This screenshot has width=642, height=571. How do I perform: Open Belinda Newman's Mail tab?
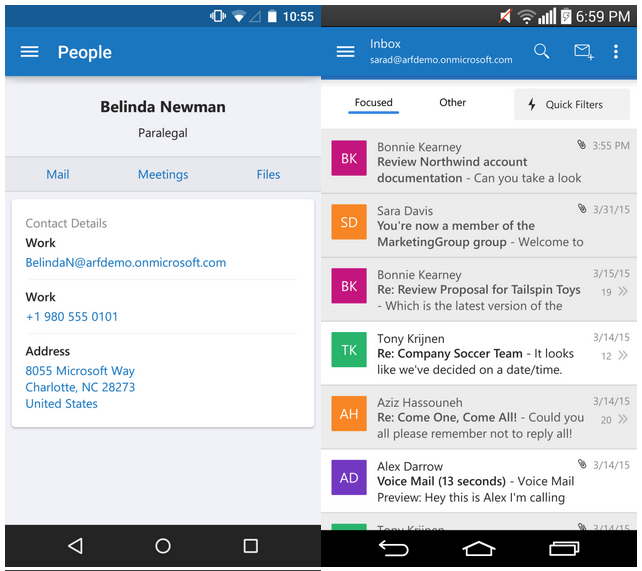coord(58,174)
